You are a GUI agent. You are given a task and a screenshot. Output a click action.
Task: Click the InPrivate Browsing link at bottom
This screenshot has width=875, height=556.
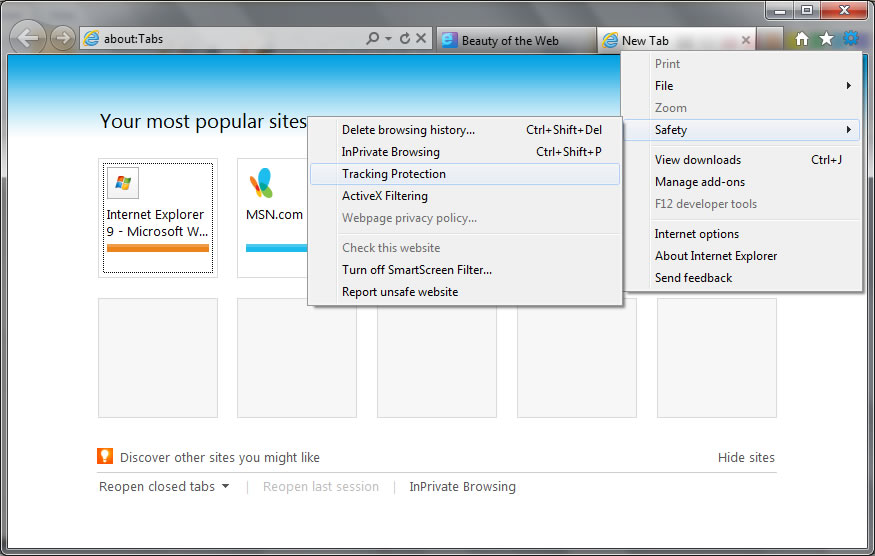(463, 487)
